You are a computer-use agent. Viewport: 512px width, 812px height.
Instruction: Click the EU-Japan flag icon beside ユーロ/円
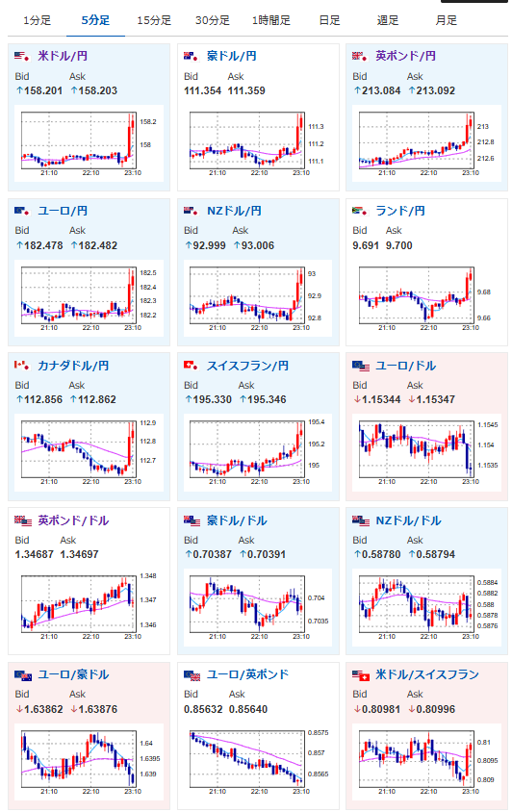(x=22, y=211)
